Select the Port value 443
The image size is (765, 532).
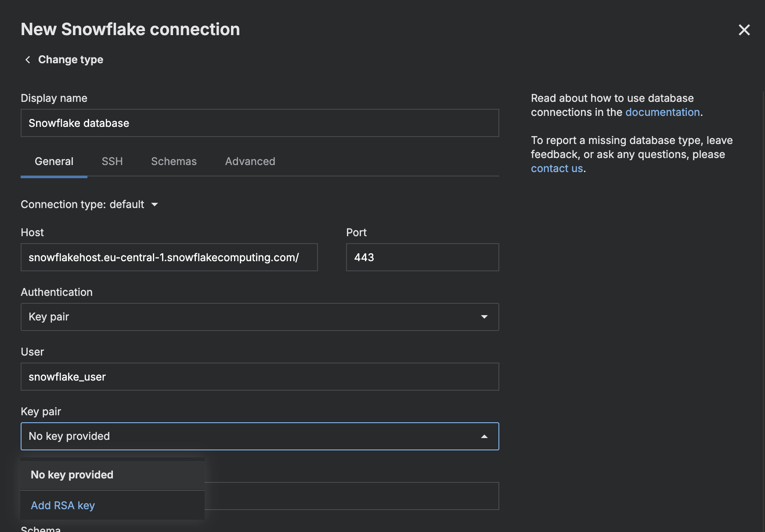coord(422,257)
